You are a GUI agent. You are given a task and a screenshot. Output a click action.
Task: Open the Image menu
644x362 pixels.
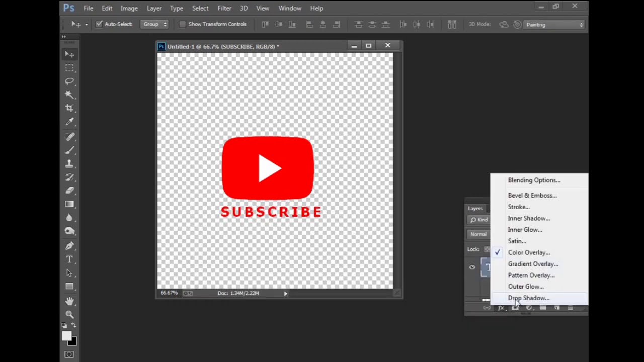pos(129,8)
